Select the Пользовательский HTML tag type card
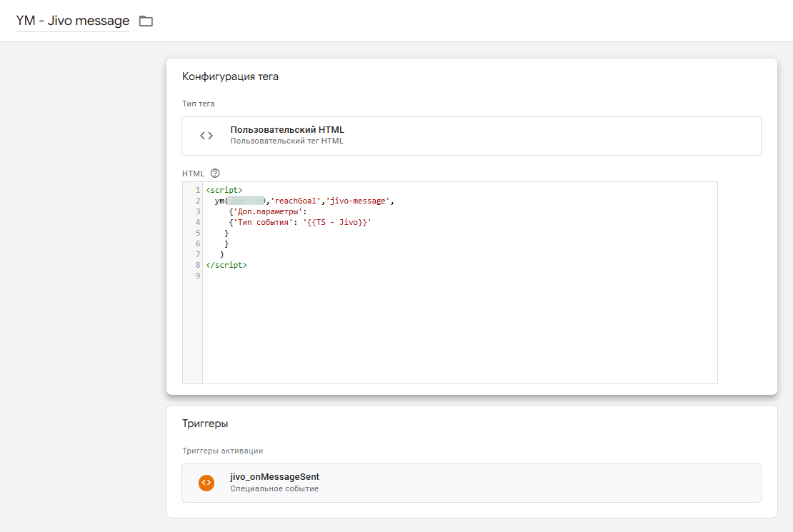 coord(472,136)
